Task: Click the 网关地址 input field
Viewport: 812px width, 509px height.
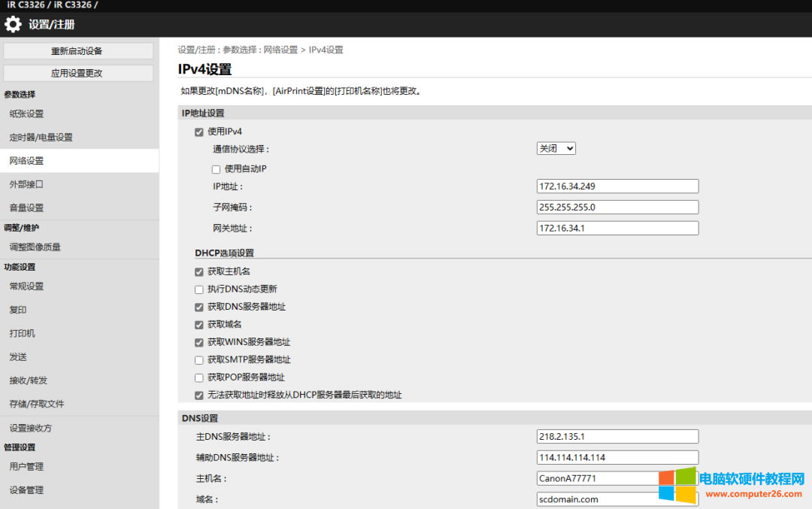Action: click(x=617, y=229)
